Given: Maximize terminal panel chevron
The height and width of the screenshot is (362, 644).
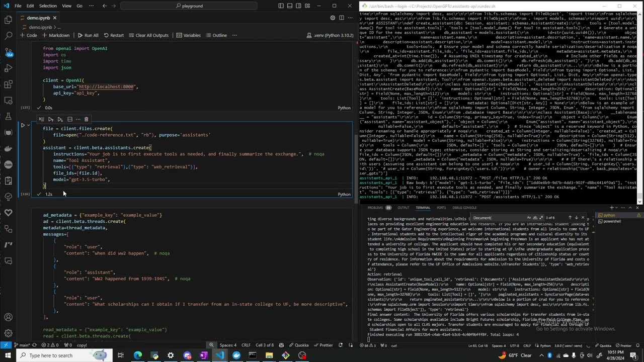Looking at the screenshot, I should [x=631, y=208].
